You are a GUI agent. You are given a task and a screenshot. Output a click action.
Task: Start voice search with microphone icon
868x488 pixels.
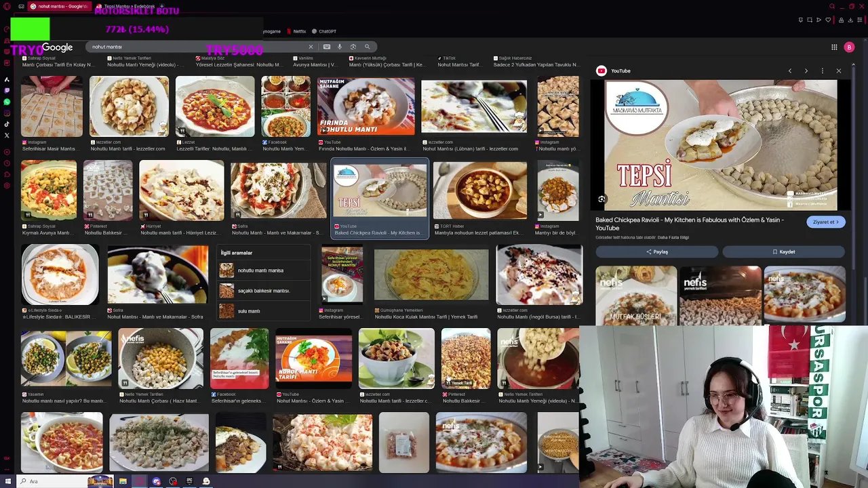click(x=340, y=47)
